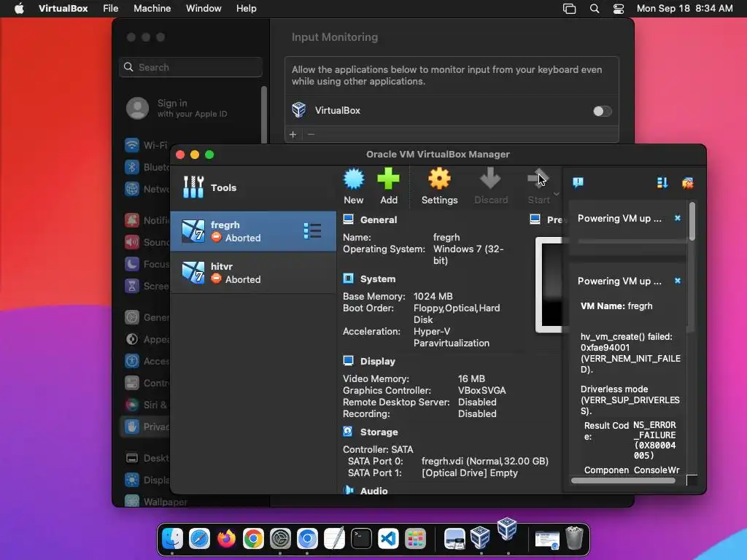The image size is (747, 560).
Task: Click the Audio section speaker icon
Action: coord(348,490)
